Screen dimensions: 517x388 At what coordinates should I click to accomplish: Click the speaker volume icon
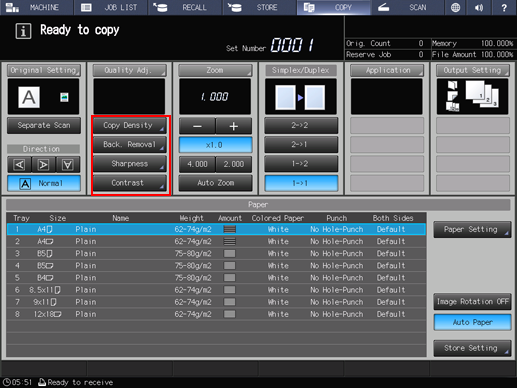point(479,7)
